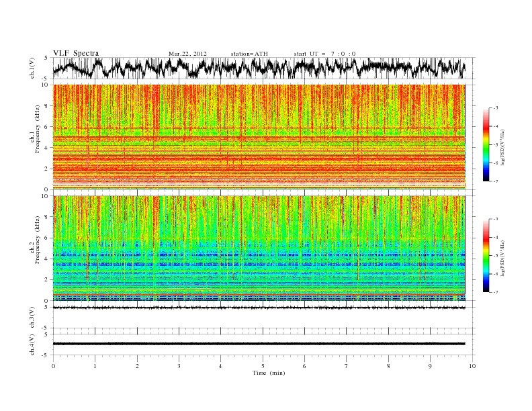Click the '-7' label on the ch.2 colorbar
The width and height of the screenshot is (532, 411).
pos(495,292)
